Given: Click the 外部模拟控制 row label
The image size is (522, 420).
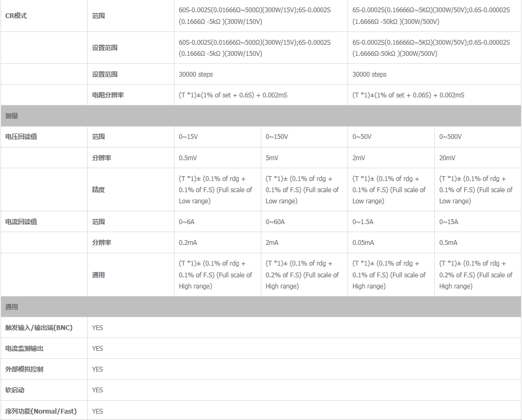Looking at the screenshot, I should 24,369.
